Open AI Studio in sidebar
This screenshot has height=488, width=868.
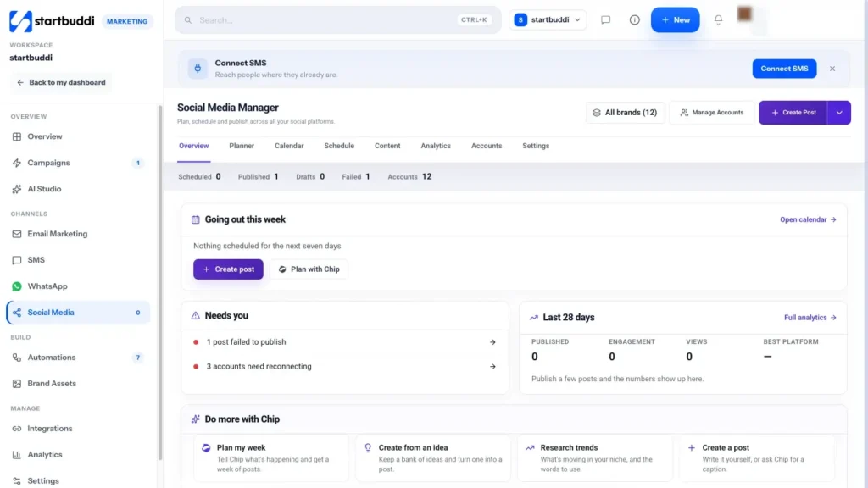(x=77, y=189)
